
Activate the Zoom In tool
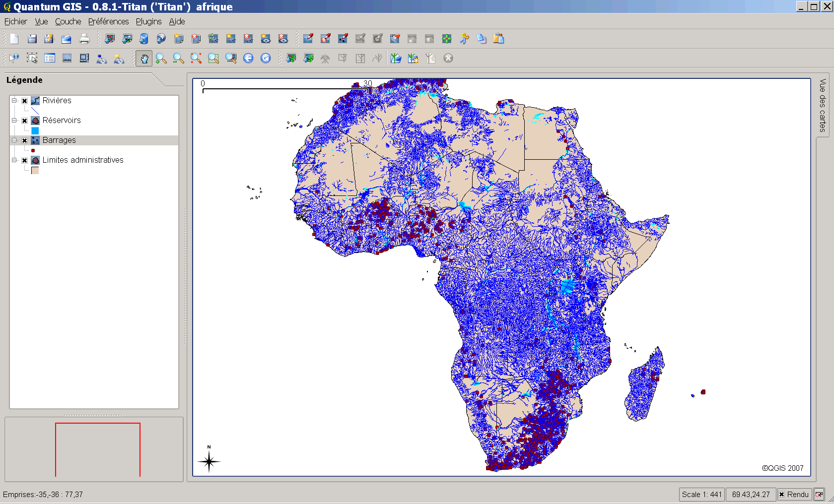(x=161, y=58)
